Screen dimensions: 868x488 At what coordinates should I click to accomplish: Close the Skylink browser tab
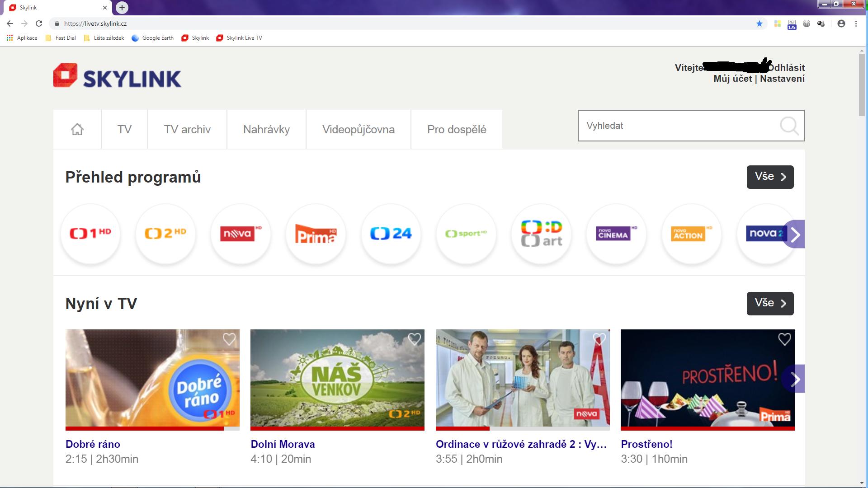point(105,8)
